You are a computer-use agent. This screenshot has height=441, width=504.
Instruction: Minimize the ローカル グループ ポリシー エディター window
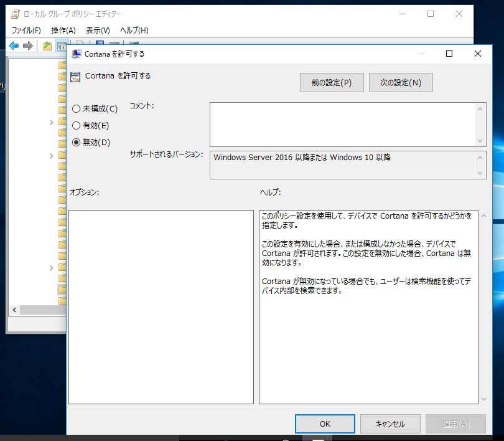403,14
